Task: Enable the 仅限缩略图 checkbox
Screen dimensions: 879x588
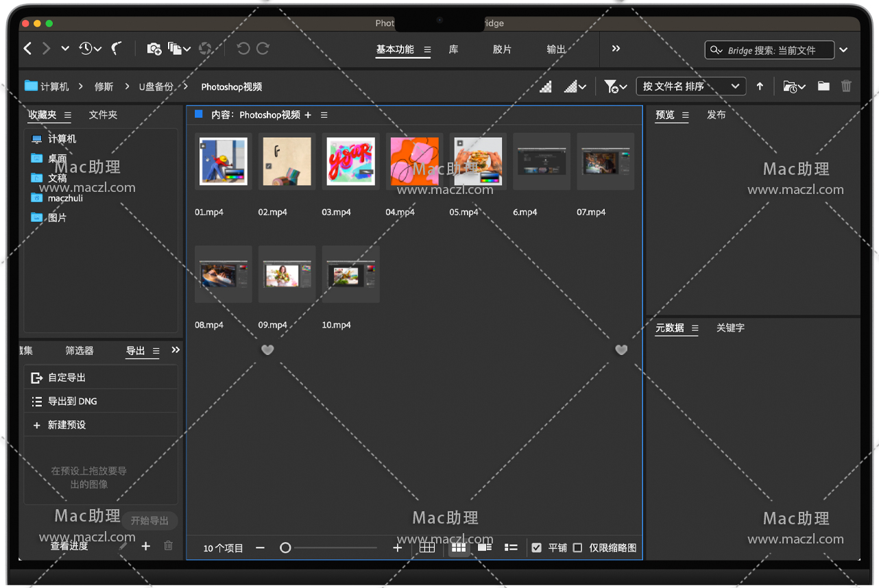Action: pos(577,548)
